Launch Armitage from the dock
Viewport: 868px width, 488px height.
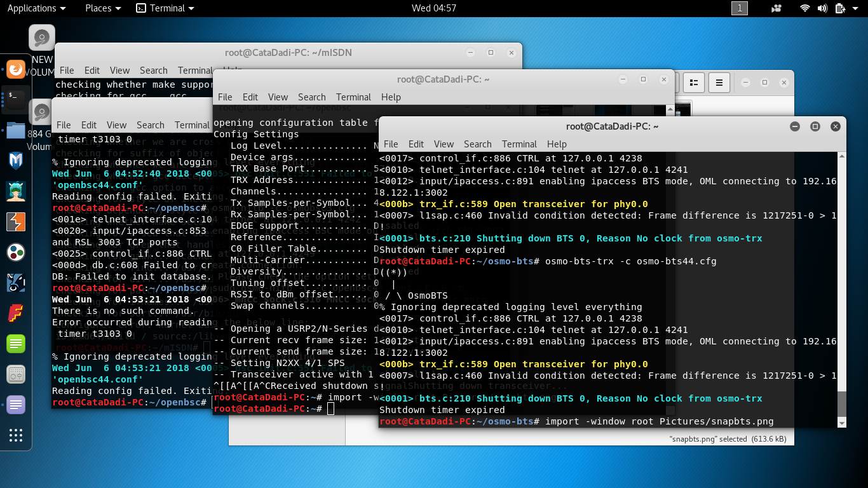coord(16,191)
